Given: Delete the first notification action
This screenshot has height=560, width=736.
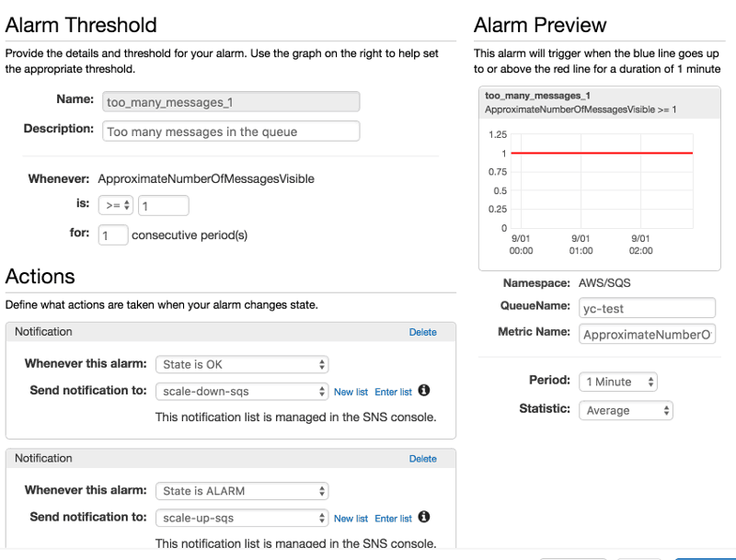Looking at the screenshot, I should tap(422, 332).
